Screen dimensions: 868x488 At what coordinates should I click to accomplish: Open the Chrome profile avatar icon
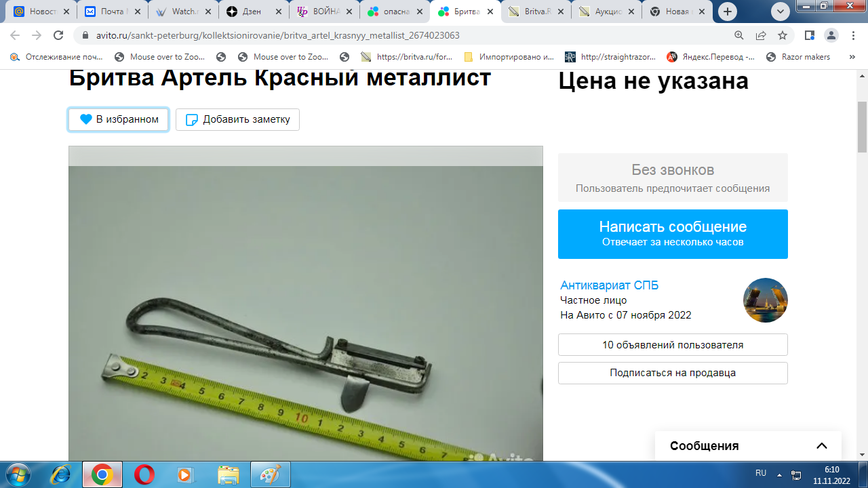click(831, 35)
